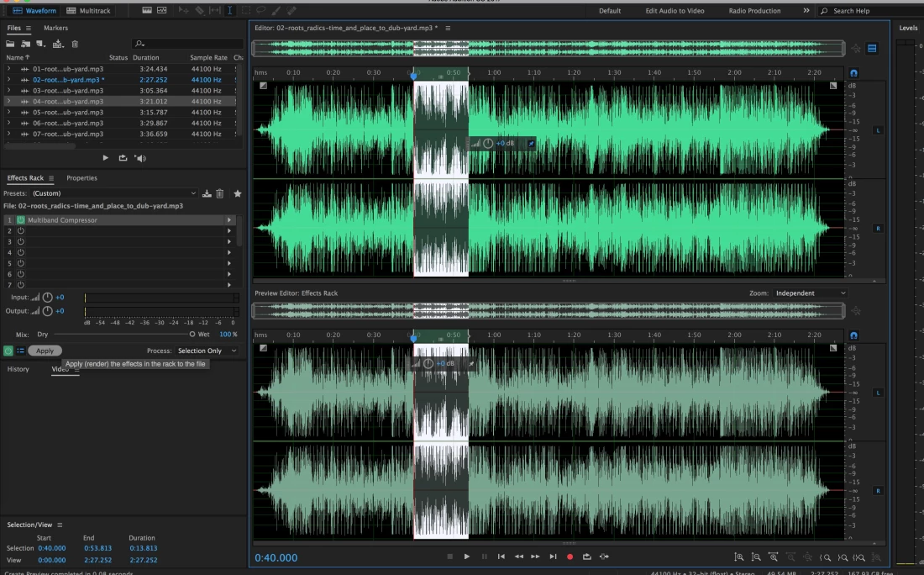Switch to the Markers tab
The width and height of the screenshot is (924, 575).
pos(55,29)
